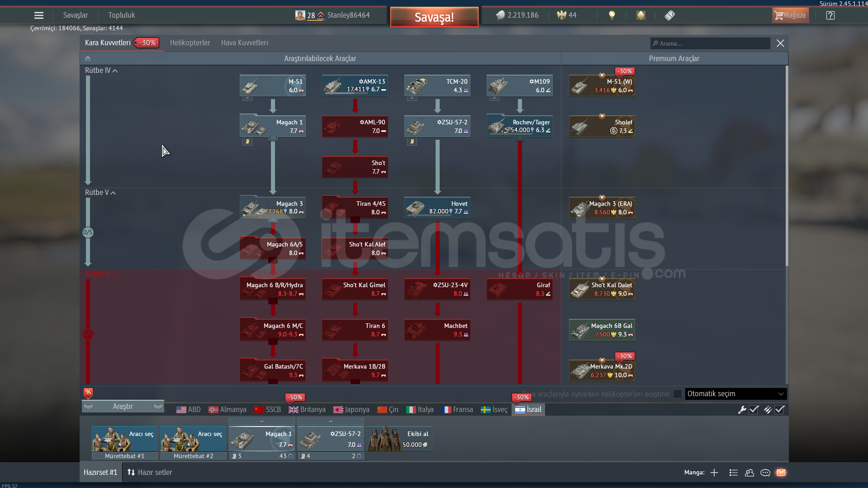Open the question mark help icon
The image size is (868, 488).
pos(830,15)
